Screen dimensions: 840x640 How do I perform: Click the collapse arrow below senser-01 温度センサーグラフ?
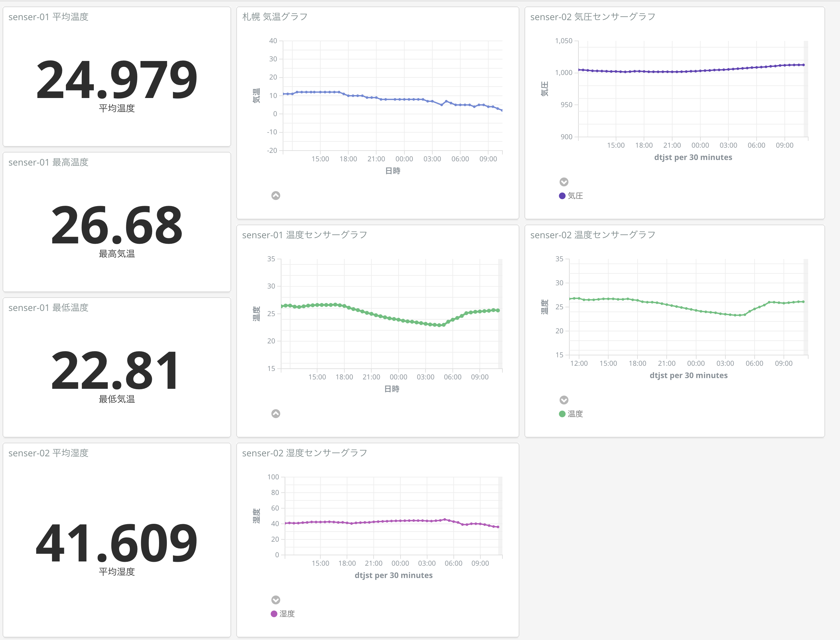point(277,414)
